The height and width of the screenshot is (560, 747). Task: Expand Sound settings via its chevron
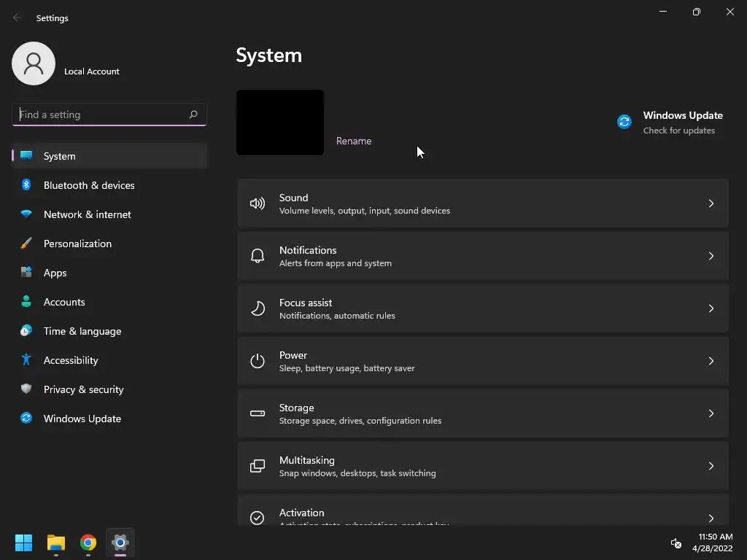click(711, 203)
